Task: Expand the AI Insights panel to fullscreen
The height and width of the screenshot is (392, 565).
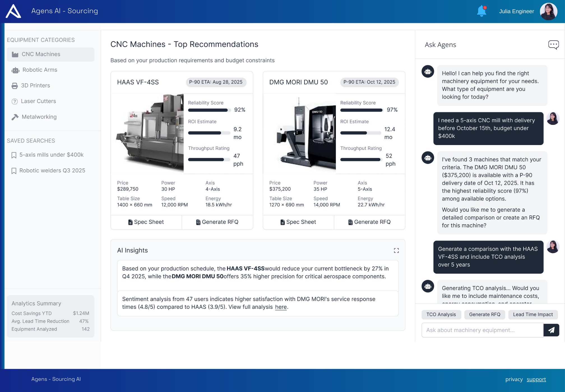Action: click(x=396, y=250)
